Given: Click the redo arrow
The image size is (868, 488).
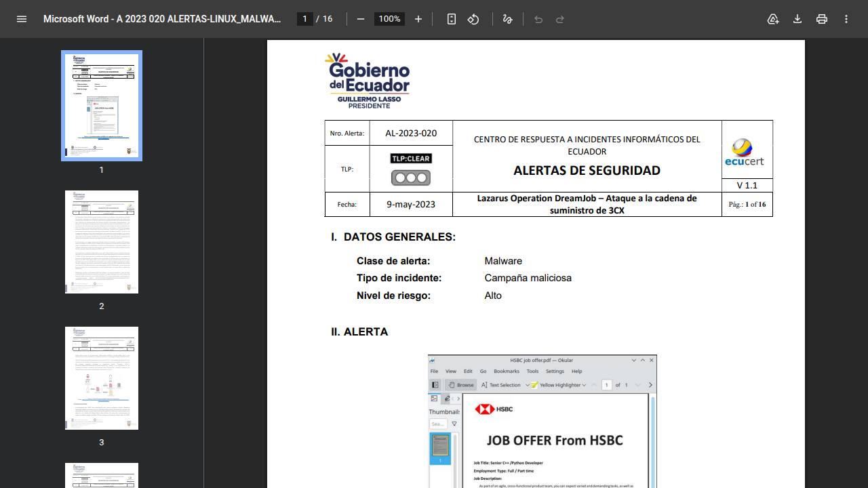Looking at the screenshot, I should (x=560, y=19).
